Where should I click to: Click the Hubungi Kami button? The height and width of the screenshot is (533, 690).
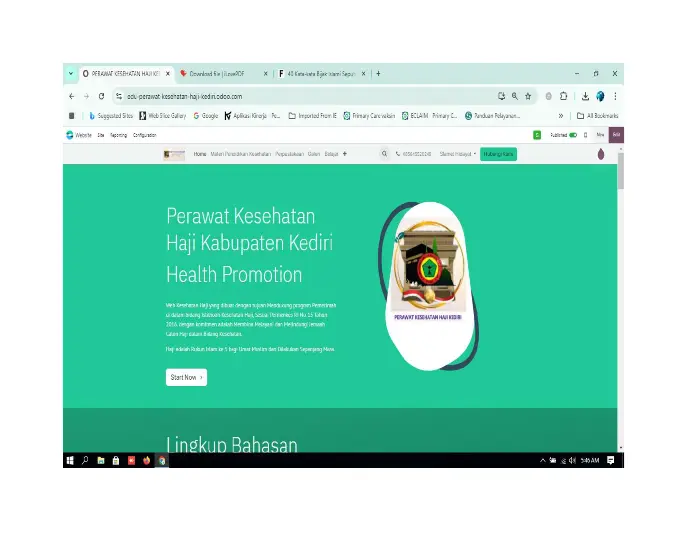point(498,154)
